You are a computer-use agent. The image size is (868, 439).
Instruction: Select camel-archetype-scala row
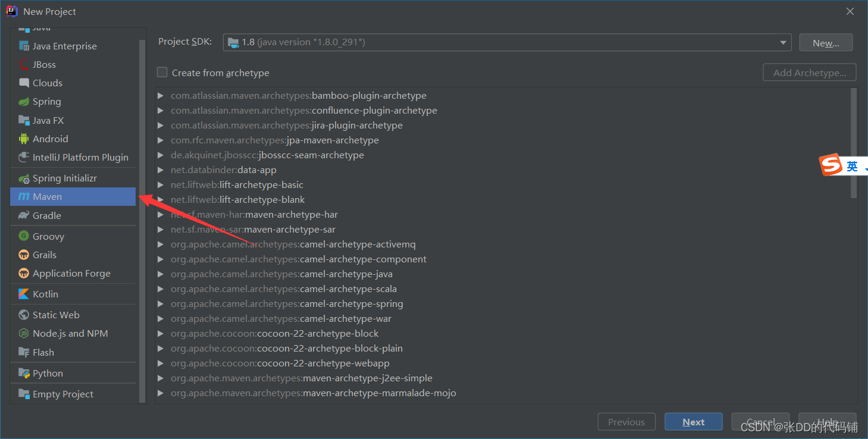pos(503,289)
